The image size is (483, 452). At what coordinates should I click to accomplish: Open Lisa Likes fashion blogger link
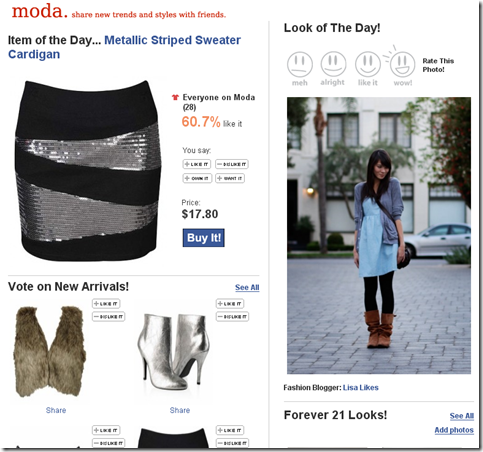(x=361, y=388)
